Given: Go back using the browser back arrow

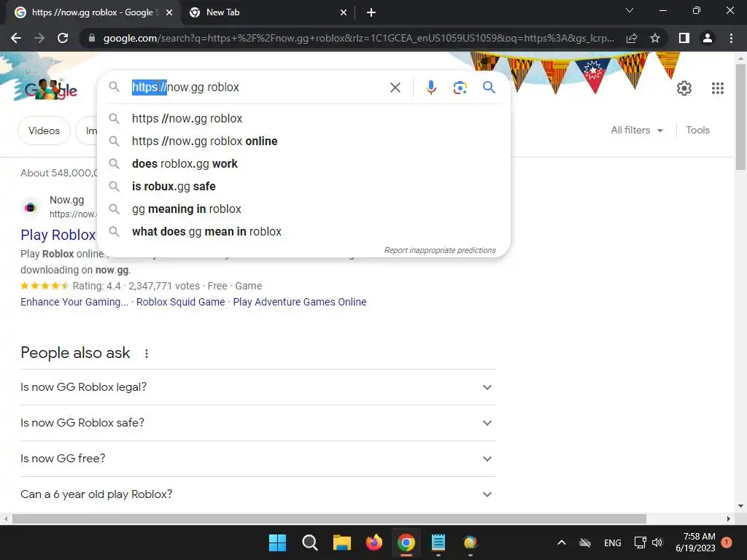Looking at the screenshot, I should tap(16, 38).
